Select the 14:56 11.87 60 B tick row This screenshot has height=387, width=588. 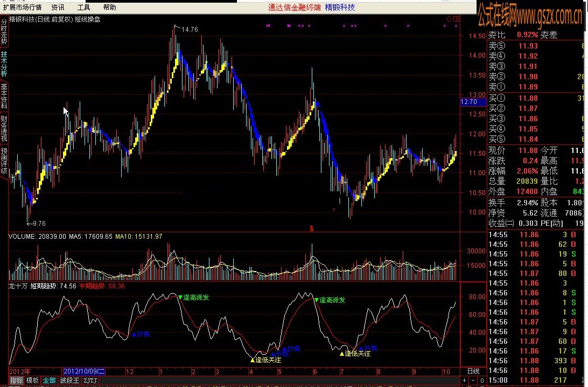click(537, 342)
